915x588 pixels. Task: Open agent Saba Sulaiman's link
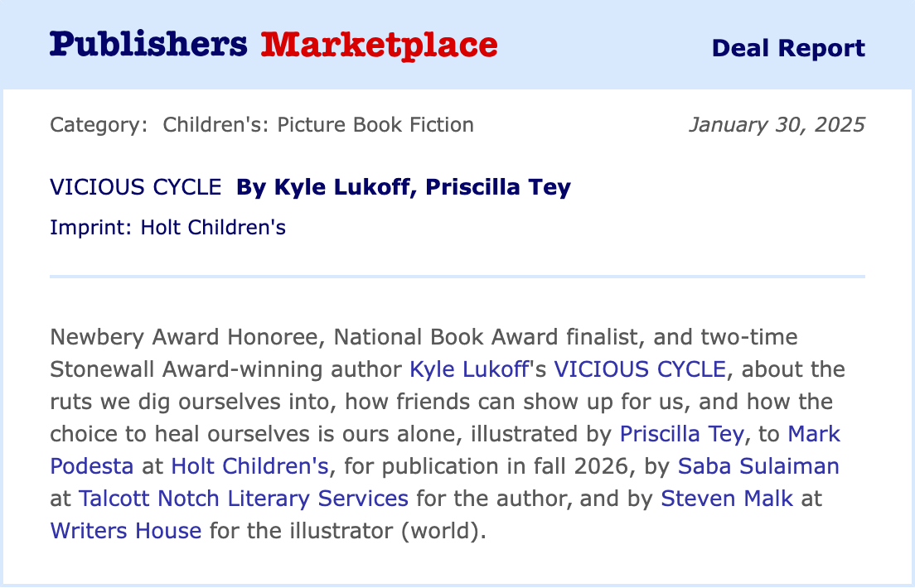tap(758, 465)
